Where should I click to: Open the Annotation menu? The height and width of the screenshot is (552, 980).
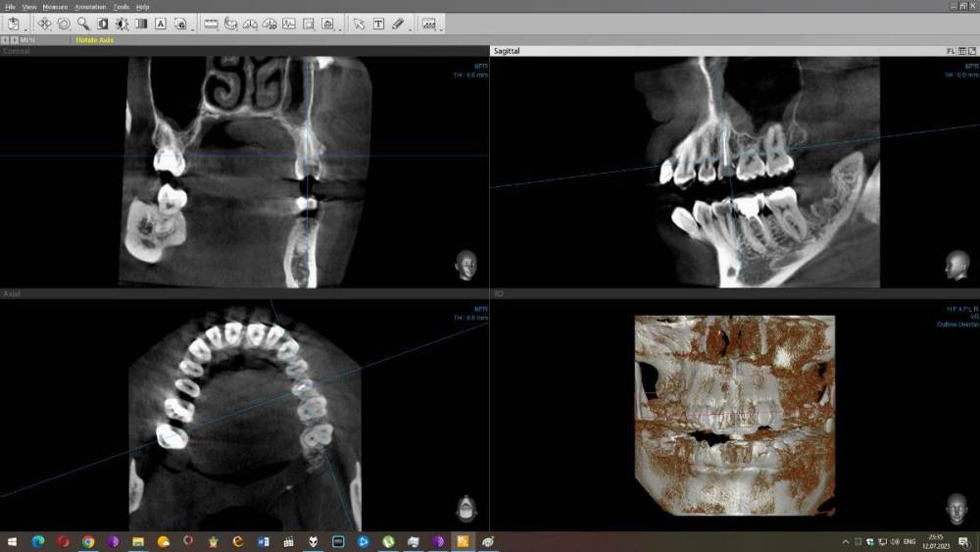(x=90, y=7)
